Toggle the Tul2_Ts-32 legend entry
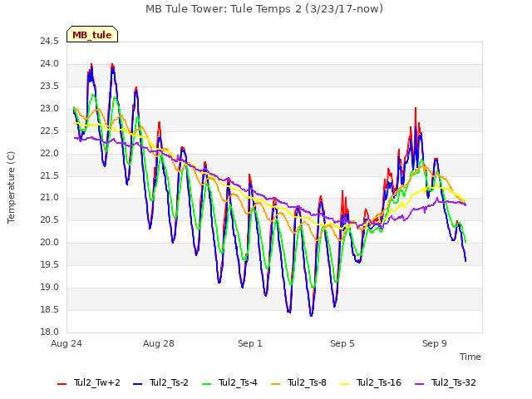 pyautogui.click(x=446, y=383)
